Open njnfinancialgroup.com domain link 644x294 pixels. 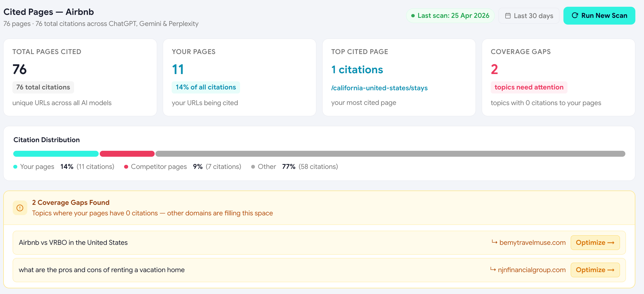[x=532, y=270]
